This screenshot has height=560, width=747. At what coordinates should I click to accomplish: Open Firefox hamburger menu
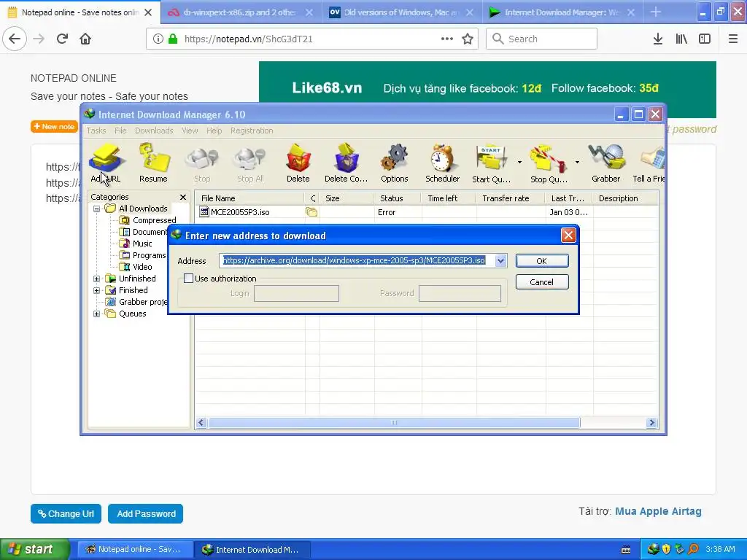pos(733,39)
